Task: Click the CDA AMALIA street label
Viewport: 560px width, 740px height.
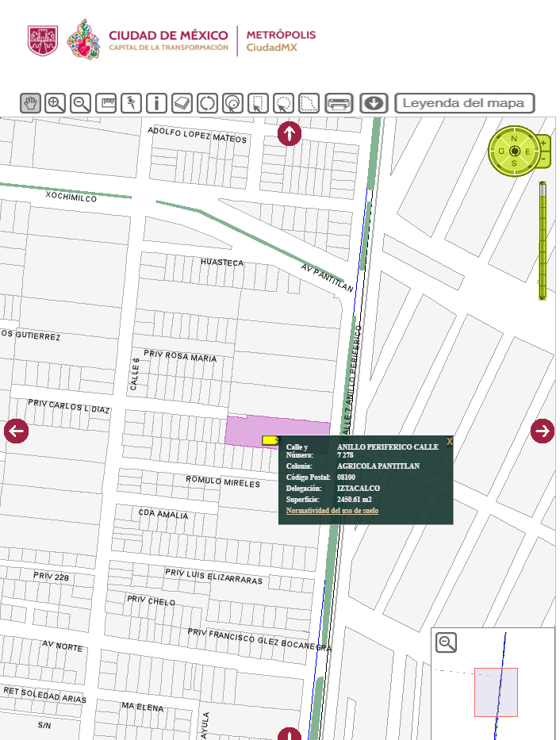Action: (x=163, y=514)
